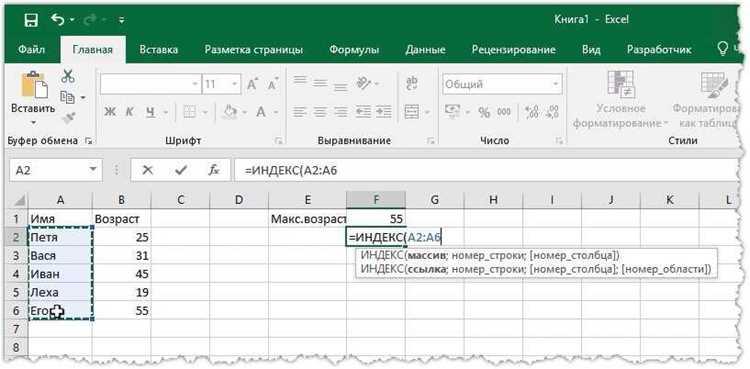The image size is (750, 369).
Task: Open the Рецензирование tab
Action: 513,50
